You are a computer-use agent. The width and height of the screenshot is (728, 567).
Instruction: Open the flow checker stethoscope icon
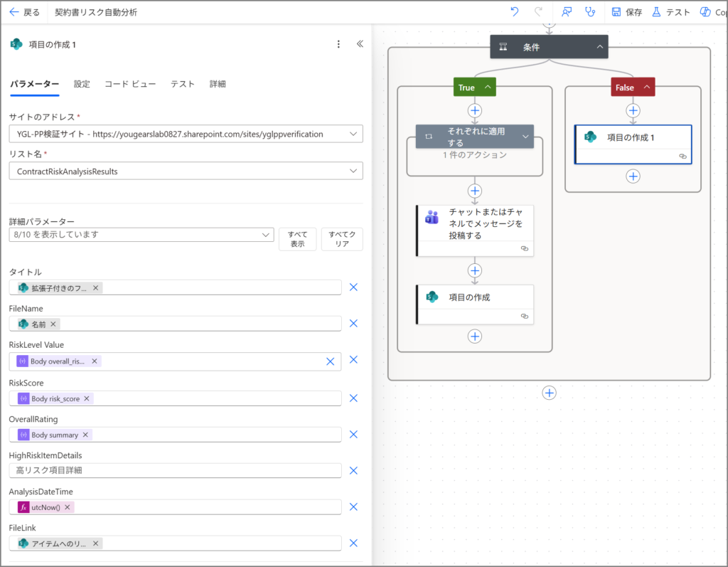pos(589,12)
